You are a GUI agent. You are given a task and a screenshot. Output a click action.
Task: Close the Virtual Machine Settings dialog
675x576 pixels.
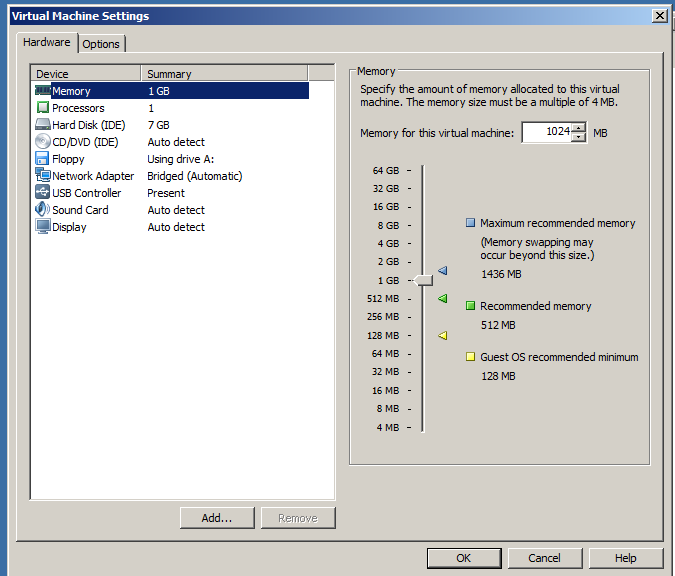click(660, 16)
